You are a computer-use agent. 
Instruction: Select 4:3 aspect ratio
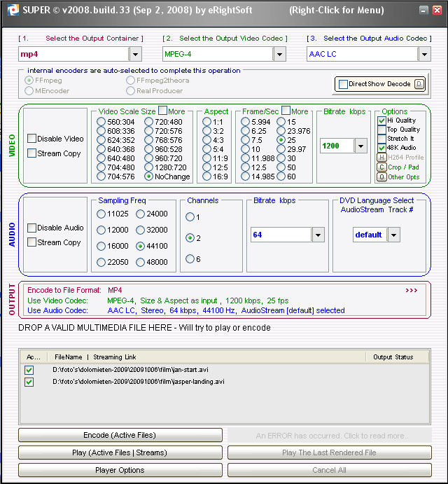pyautogui.click(x=206, y=140)
